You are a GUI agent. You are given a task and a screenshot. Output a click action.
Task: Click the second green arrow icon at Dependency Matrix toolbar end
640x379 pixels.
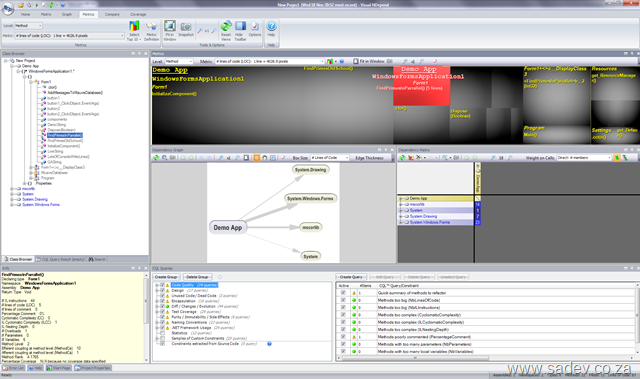(x=625, y=158)
